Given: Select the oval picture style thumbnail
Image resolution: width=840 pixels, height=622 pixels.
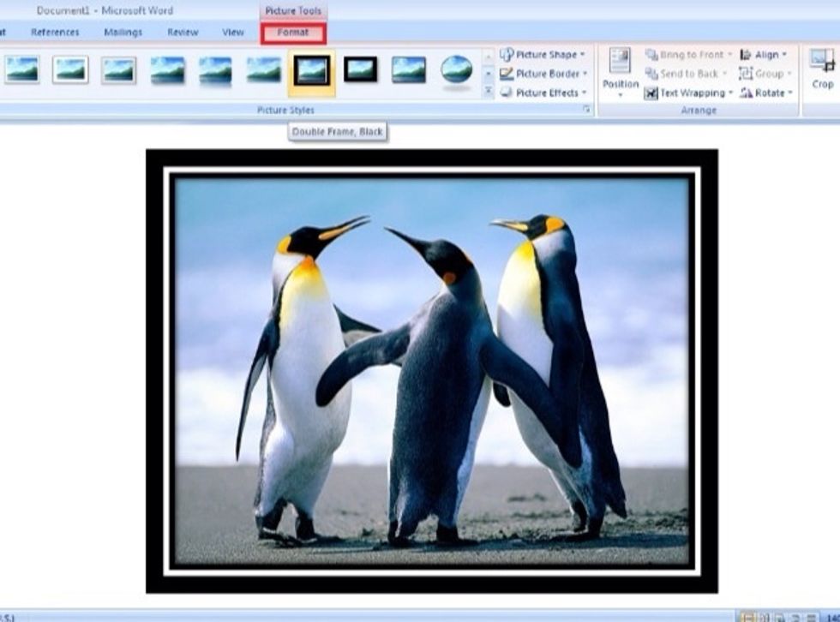Looking at the screenshot, I should pyautogui.click(x=457, y=70).
